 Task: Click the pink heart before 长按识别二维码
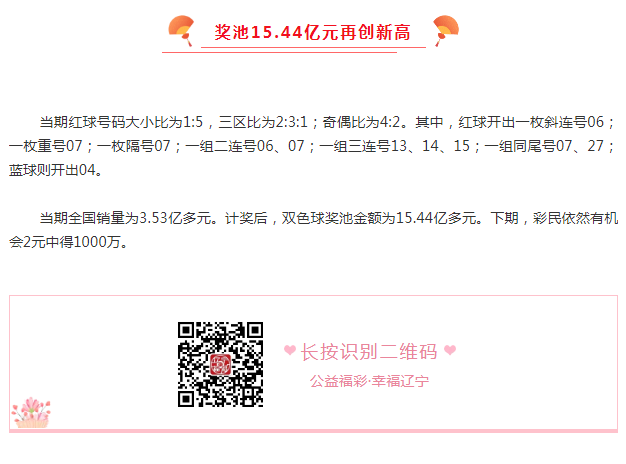[290, 350]
